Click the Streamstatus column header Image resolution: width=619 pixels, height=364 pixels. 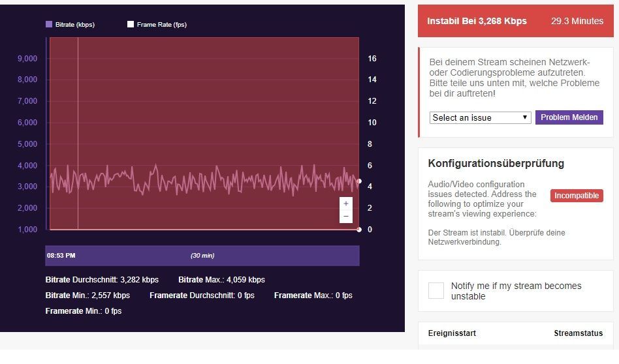579,333
